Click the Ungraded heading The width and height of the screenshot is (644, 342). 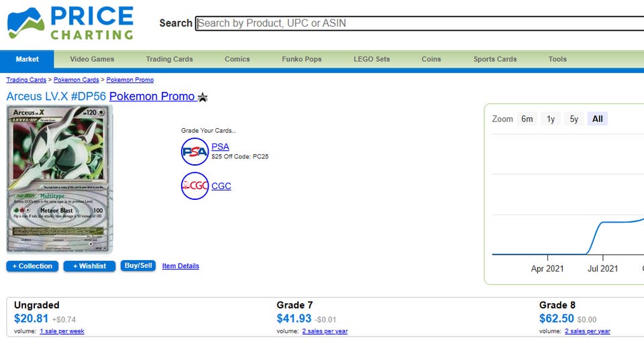36,305
